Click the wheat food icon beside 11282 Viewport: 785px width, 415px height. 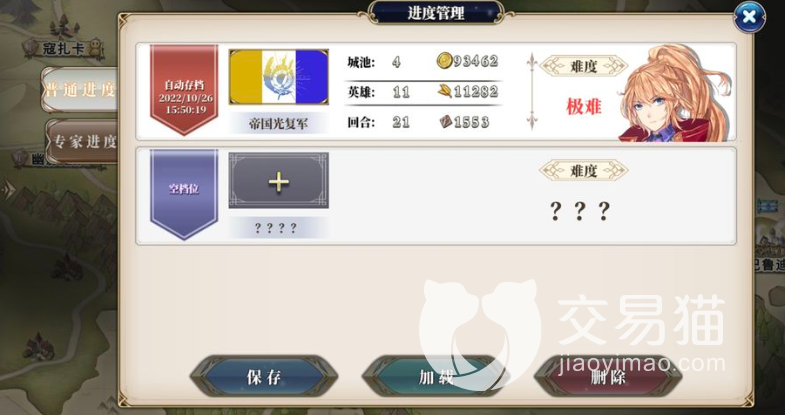click(x=445, y=91)
